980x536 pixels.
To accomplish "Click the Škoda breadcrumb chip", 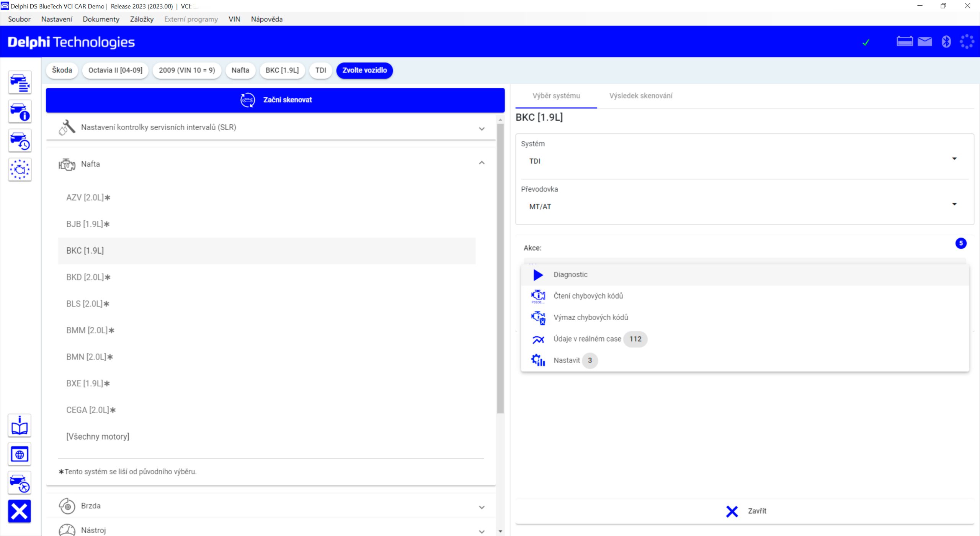I will pyautogui.click(x=62, y=70).
